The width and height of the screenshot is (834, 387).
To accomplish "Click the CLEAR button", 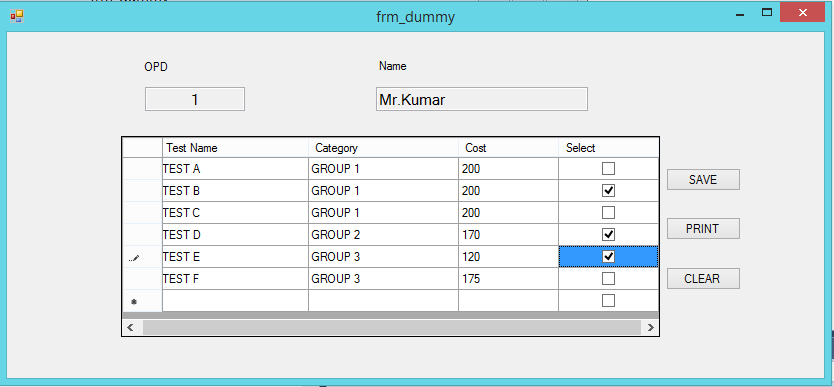I will 703,279.
